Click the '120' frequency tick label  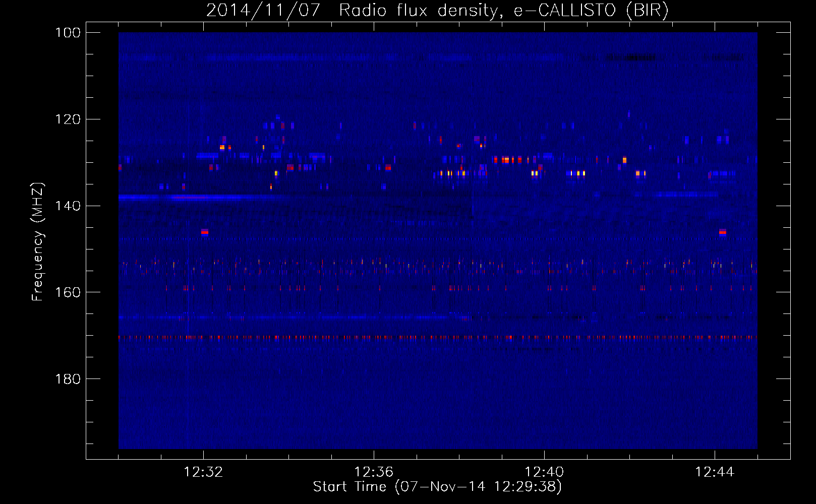(68, 119)
